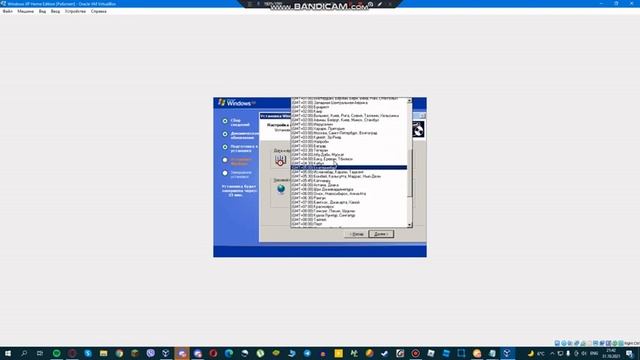
Task: Choose the Красноярск entry
Action: pyautogui.click(x=349, y=207)
